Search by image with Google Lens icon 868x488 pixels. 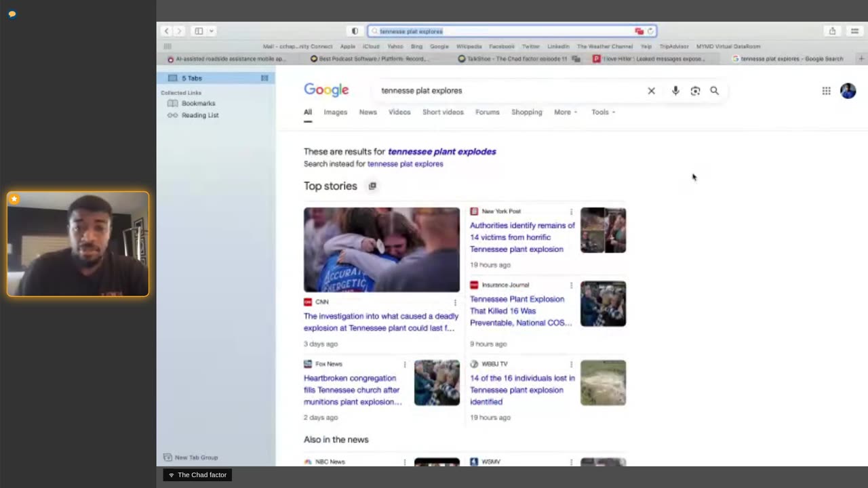pyautogui.click(x=695, y=91)
